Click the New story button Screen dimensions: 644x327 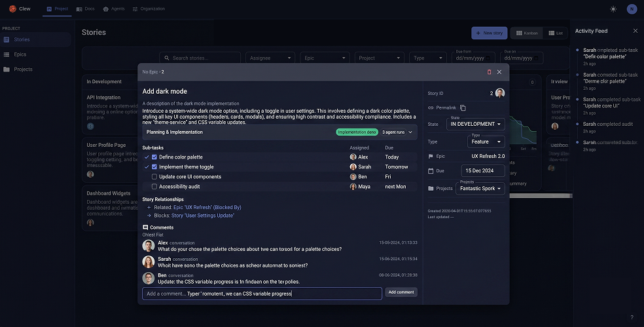coord(489,33)
